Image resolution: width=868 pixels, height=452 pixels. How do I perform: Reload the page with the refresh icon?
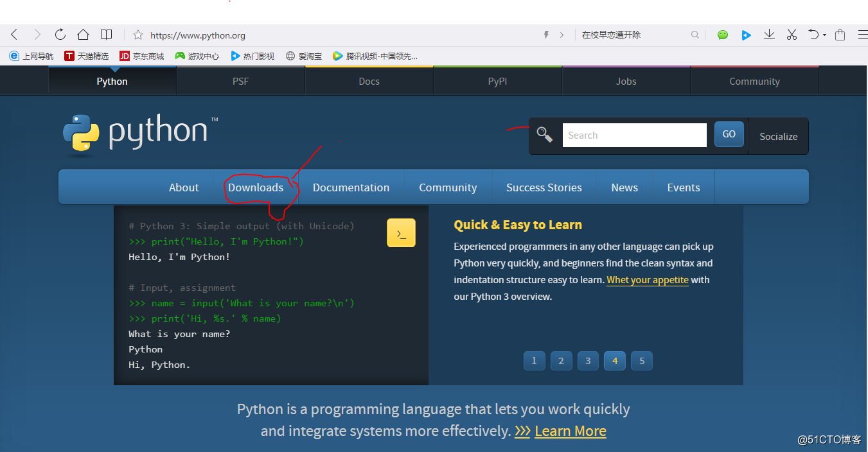click(x=60, y=35)
